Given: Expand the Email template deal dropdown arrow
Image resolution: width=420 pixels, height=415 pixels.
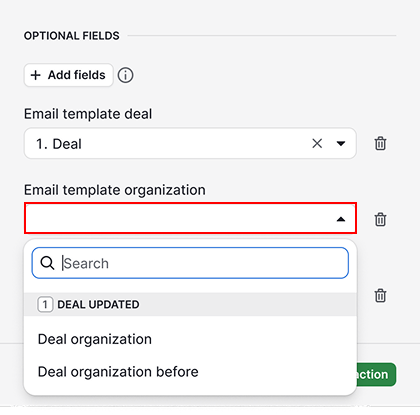Looking at the screenshot, I should (x=341, y=144).
